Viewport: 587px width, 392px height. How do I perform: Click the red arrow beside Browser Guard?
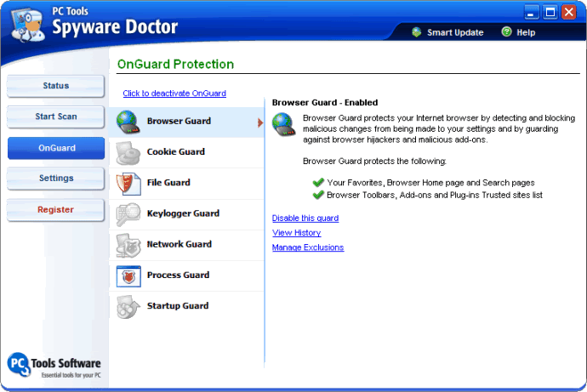pos(260,122)
